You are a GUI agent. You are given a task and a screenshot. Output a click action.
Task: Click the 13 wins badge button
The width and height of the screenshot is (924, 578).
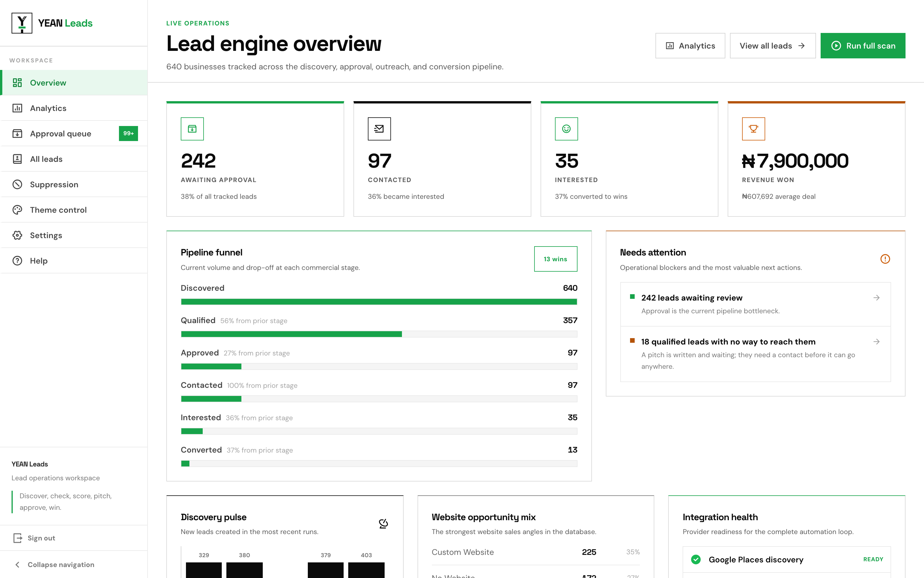(x=556, y=259)
